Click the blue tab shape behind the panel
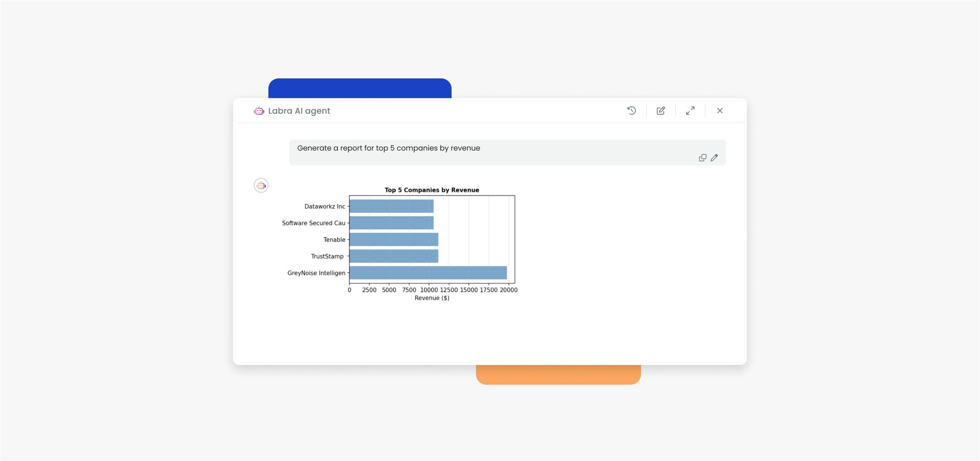The image size is (980, 461). [x=360, y=88]
